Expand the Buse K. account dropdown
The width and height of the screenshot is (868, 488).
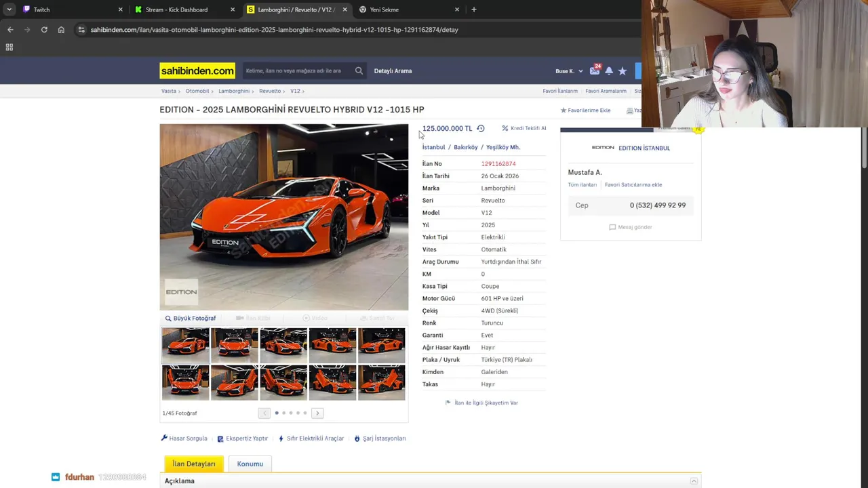point(569,71)
